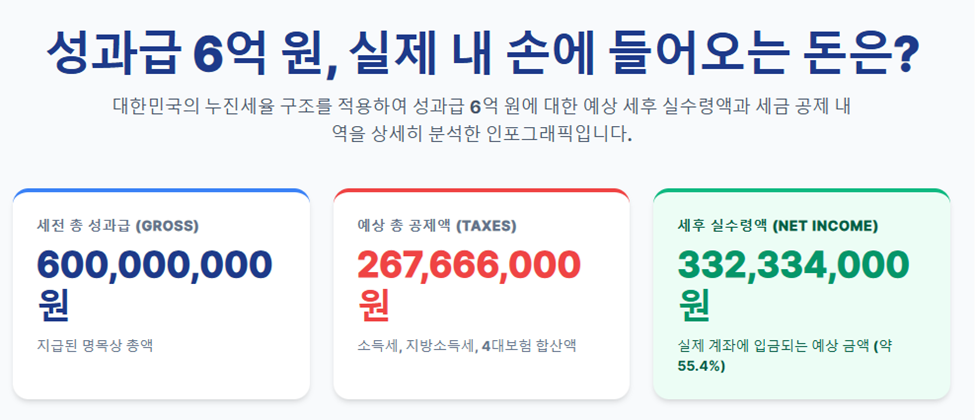This screenshot has height=420, width=975.
Task: Click the 원 unit under 600,000,000
Action: tap(53, 305)
